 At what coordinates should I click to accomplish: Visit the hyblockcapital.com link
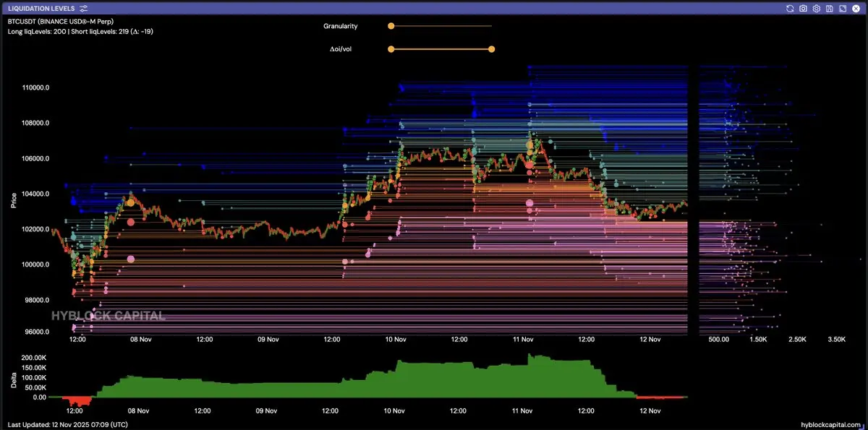tap(832, 424)
